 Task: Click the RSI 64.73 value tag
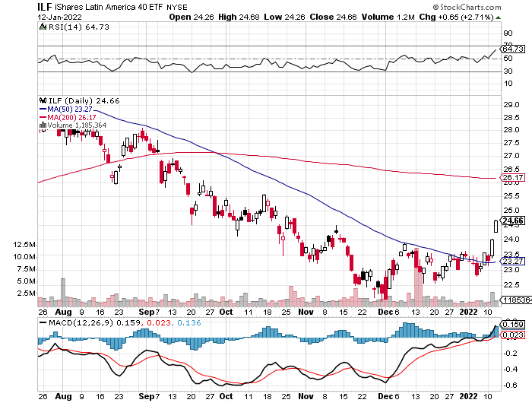(513, 49)
